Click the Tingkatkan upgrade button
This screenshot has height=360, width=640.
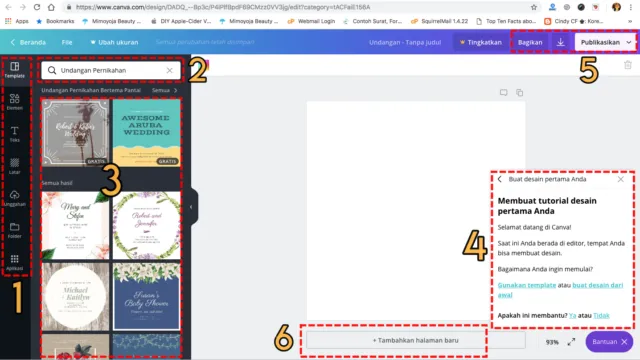(480, 42)
